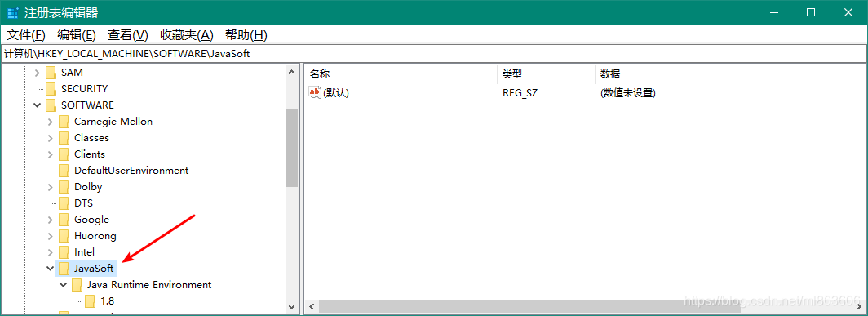The width and height of the screenshot is (868, 316).
Task: Click the values pane left scroll arrow
Action: pyautogui.click(x=312, y=306)
